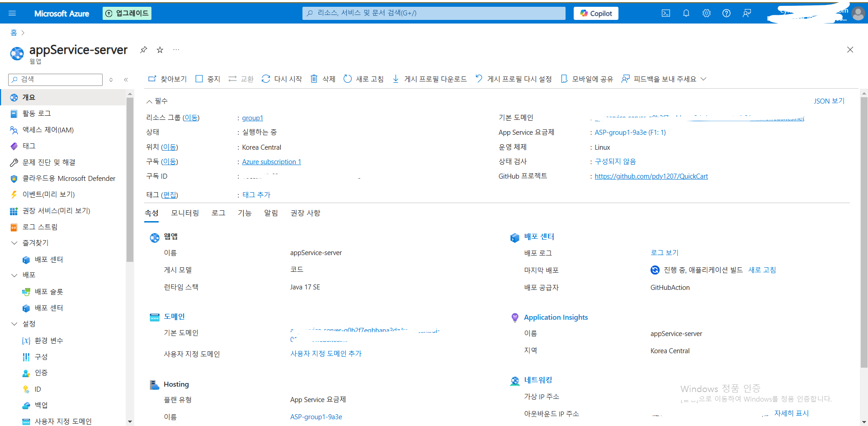The image size is (868, 426).
Task: Open the notifications bell
Action: tap(686, 13)
